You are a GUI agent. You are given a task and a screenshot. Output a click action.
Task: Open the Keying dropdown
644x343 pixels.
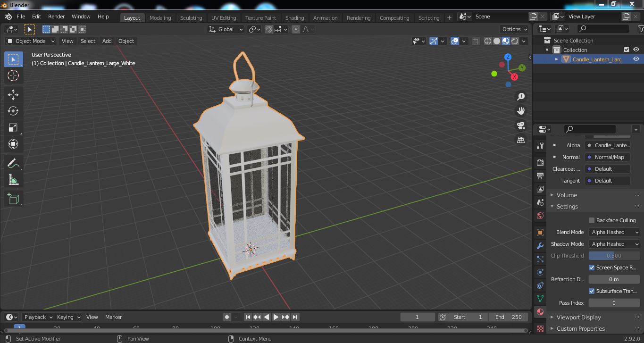[68, 317]
